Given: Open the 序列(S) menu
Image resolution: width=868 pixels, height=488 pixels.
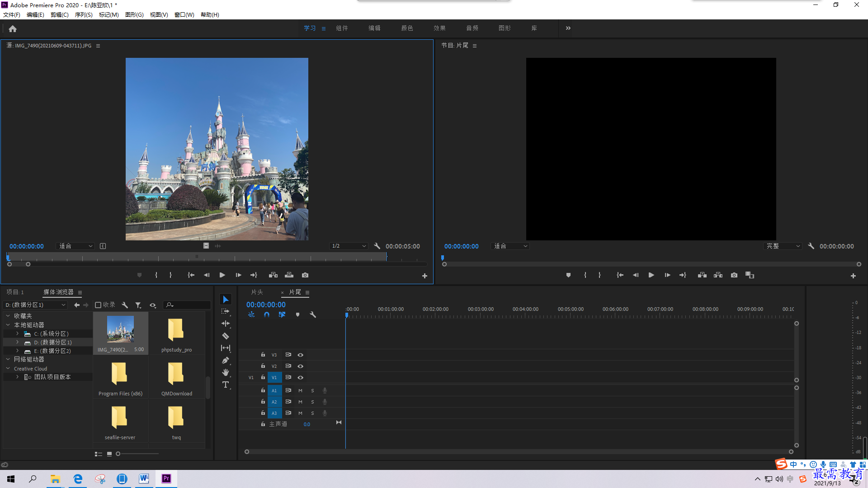Looking at the screenshot, I should tap(84, 14).
